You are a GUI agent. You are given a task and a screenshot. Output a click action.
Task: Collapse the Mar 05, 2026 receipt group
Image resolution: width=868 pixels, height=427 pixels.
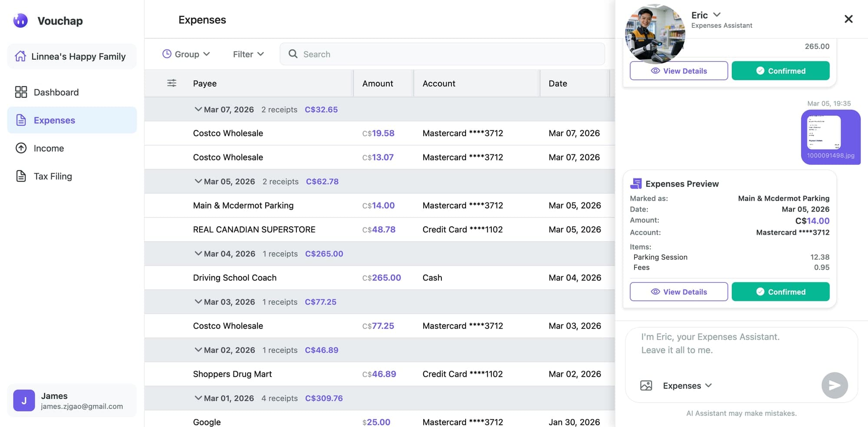tap(199, 181)
